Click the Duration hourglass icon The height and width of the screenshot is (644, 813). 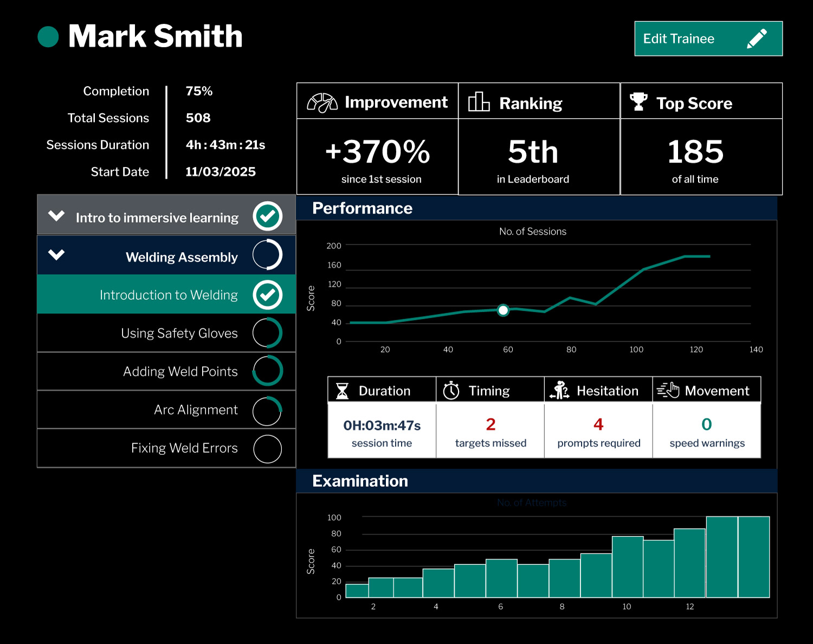[x=342, y=390]
